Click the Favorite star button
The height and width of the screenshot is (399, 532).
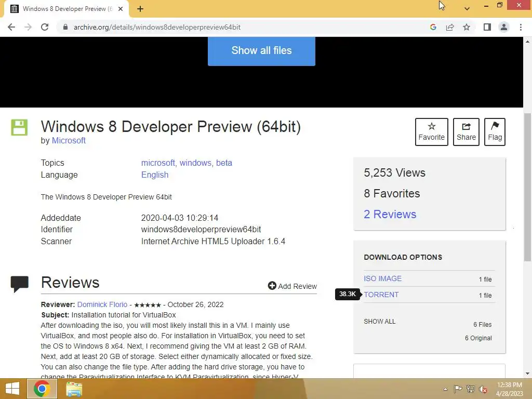(x=432, y=132)
